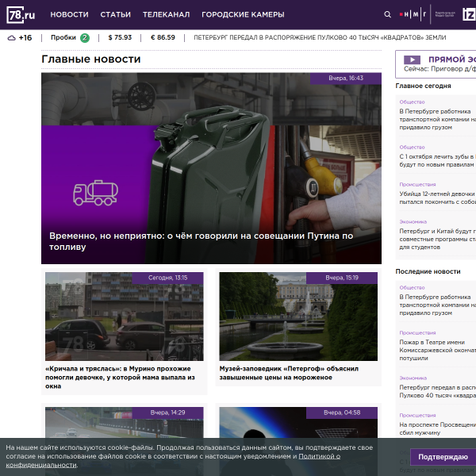Viewport: 476px width, 476px height.
Task: Click the Подтверждаю cookie button
Action: pos(443,457)
